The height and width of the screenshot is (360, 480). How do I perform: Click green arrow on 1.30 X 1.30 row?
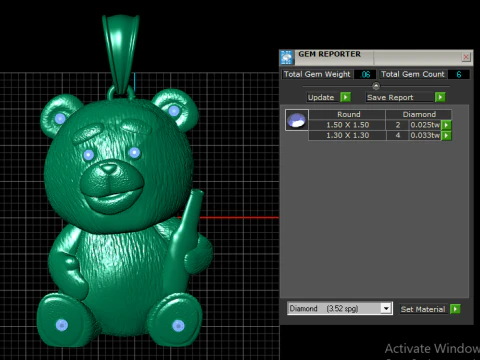point(446,135)
